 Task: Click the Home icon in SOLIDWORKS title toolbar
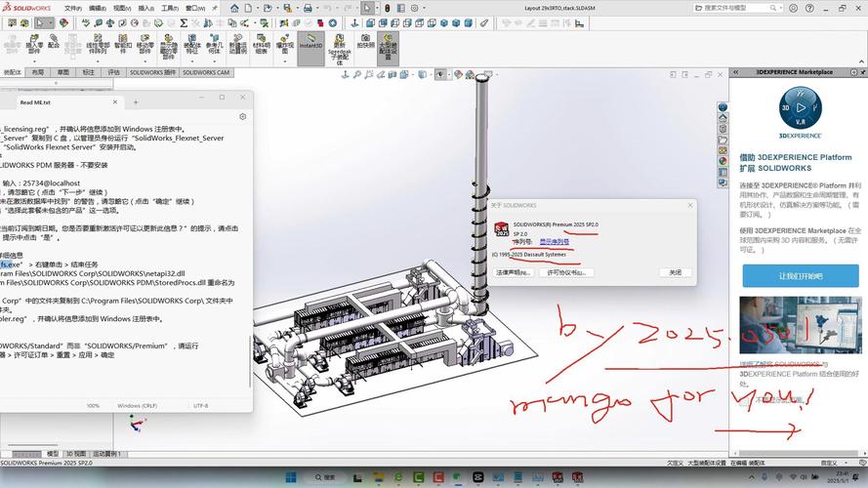click(234, 9)
